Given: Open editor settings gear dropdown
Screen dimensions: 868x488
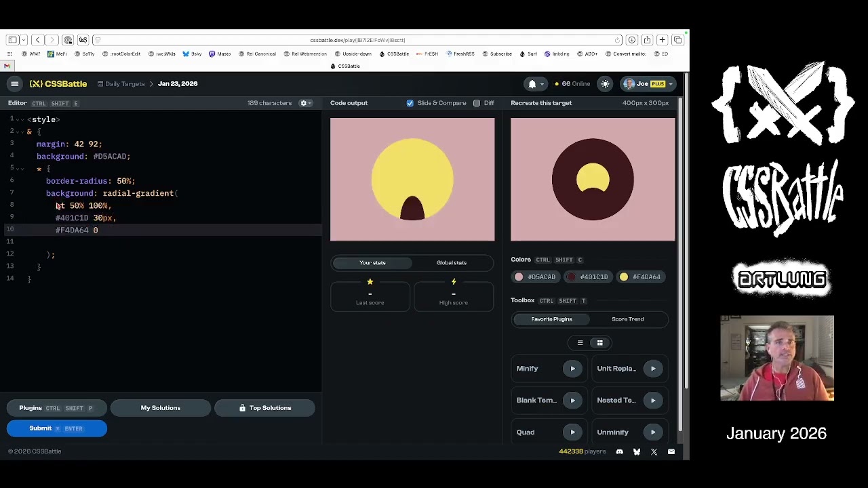Looking at the screenshot, I should 305,103.
